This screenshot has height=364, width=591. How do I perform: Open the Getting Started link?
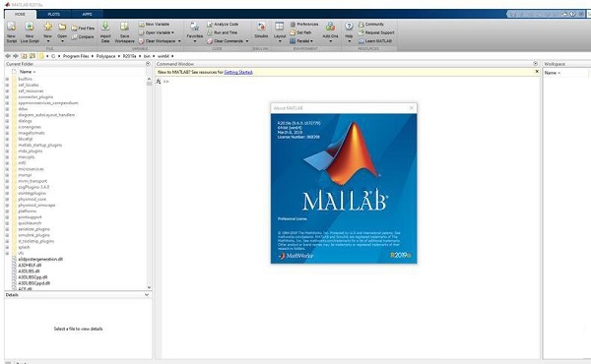pos(238,72)
